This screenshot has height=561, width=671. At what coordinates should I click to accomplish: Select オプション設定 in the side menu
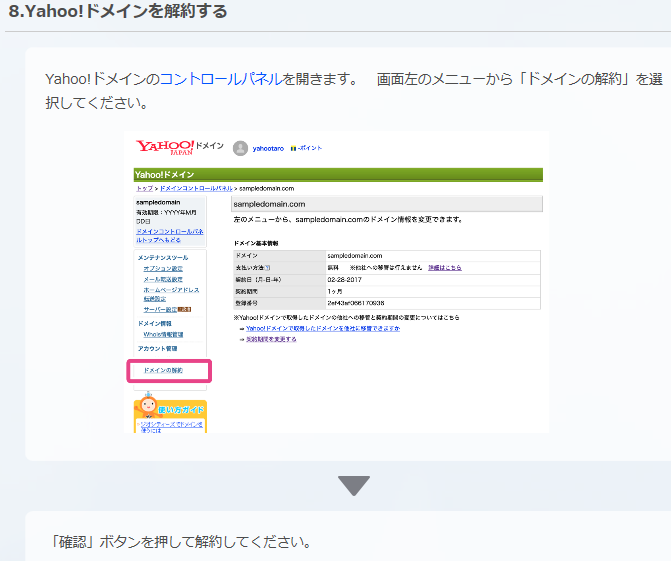(x=163, y=269)
